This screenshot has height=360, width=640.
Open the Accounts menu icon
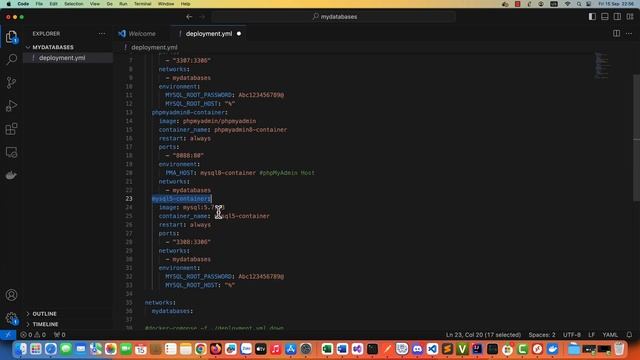pos(11,295)
